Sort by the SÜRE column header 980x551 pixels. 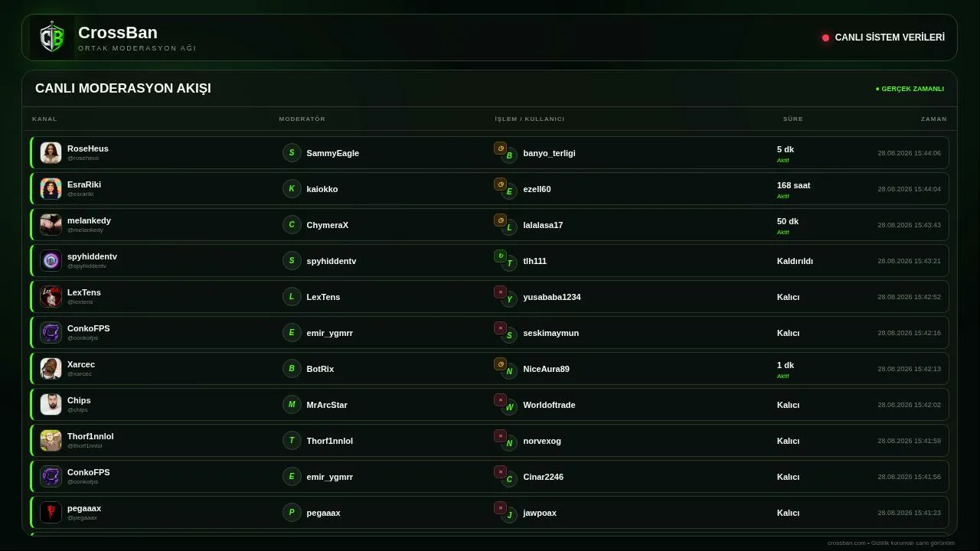coord(793,119)
